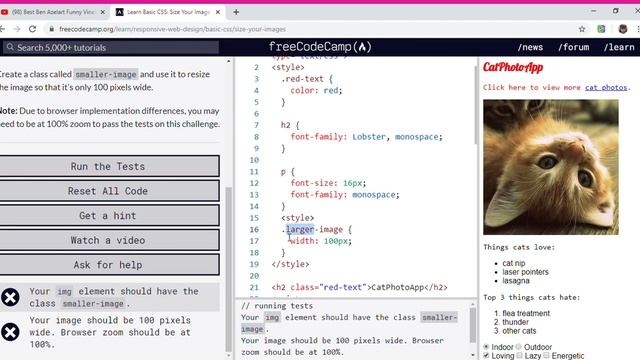This screenshot has height=360, width=640.
Task: Open the /learn menu item
Action: pos(619,47)
